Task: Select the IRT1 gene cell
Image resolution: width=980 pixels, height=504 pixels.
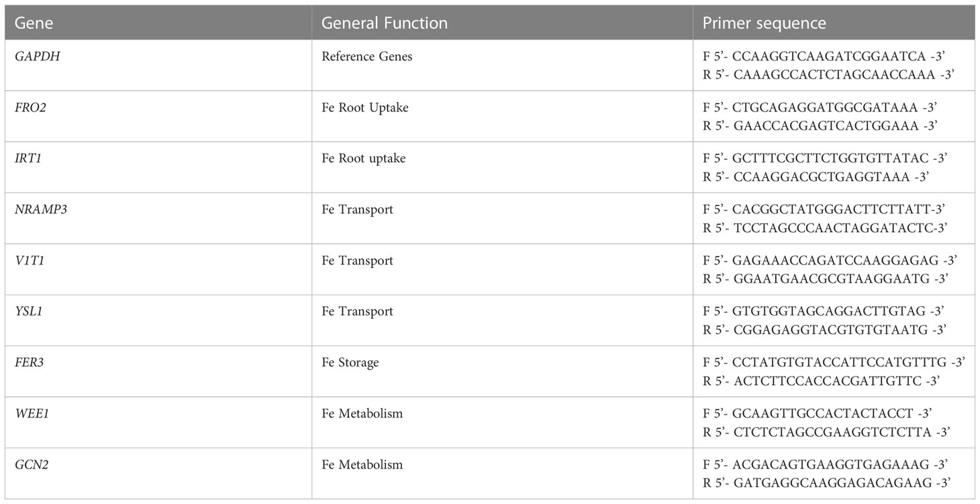Action: (x=28, y=158)
